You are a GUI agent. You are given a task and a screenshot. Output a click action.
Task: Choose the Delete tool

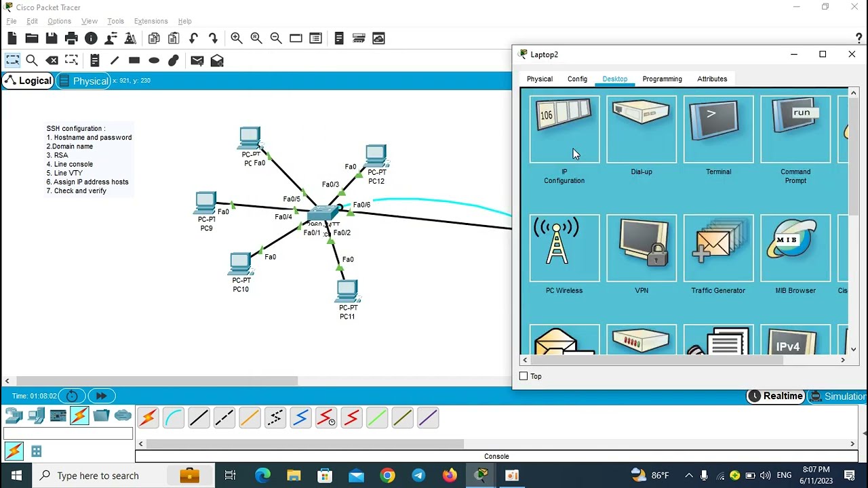pyautogui.click(x=52, y=60)
